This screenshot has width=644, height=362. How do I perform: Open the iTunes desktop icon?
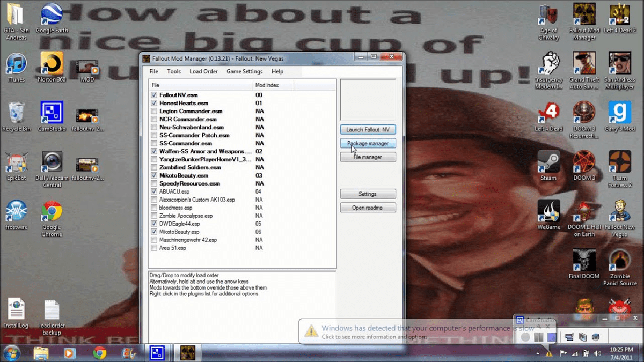tap(16, 64)
